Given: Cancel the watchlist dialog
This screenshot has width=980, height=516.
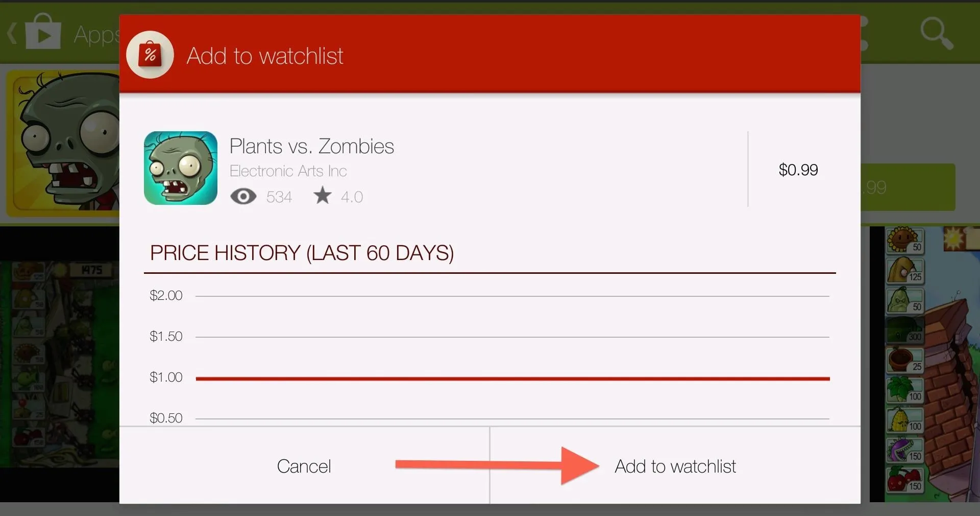Looking at the screenshot, I should click(x=304, y=466).
